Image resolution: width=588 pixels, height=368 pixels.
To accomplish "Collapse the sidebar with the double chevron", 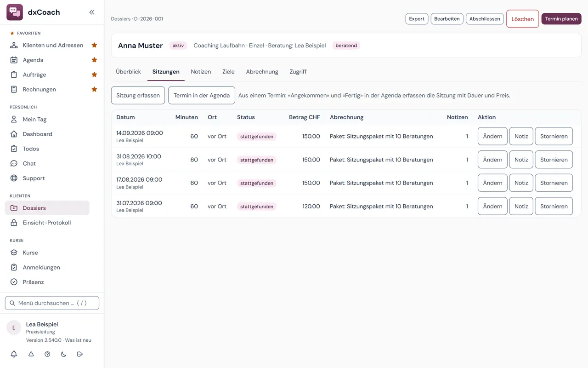I will (92, 12).
